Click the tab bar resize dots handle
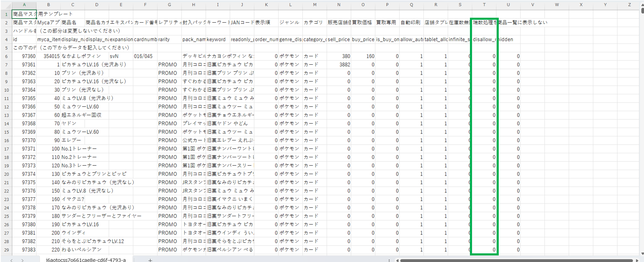Image resolution: width=644 pixels, height=262 pixels. 389,260
